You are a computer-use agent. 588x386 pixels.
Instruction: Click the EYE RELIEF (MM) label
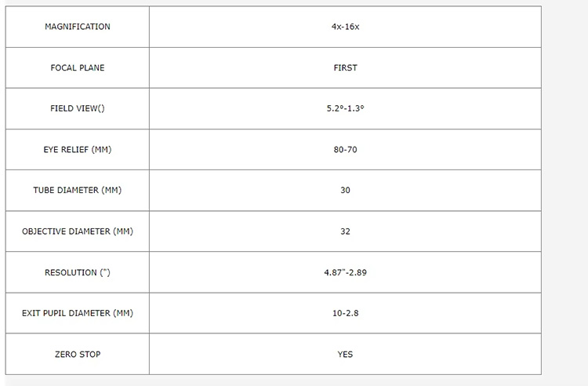[77, 149]
